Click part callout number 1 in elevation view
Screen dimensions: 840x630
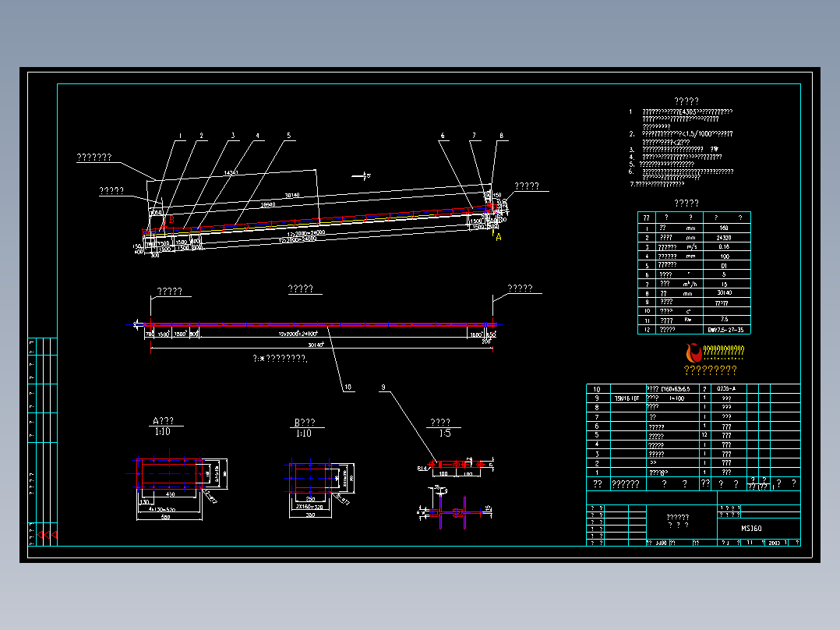(181, 136)
